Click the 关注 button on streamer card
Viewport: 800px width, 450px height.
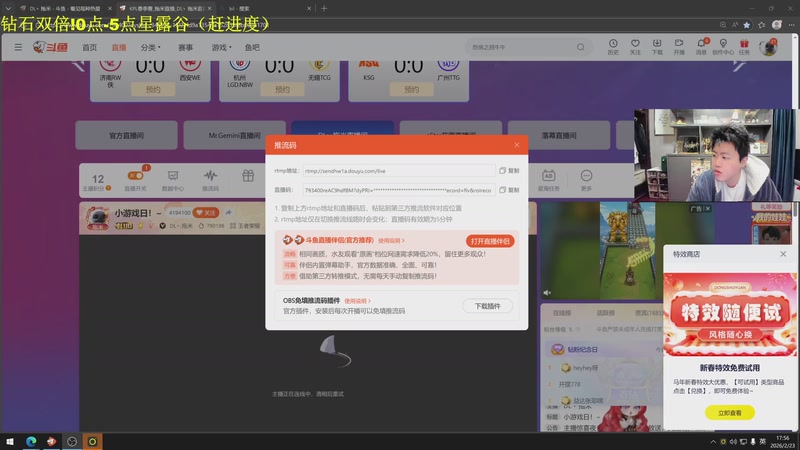click(206, 212)
